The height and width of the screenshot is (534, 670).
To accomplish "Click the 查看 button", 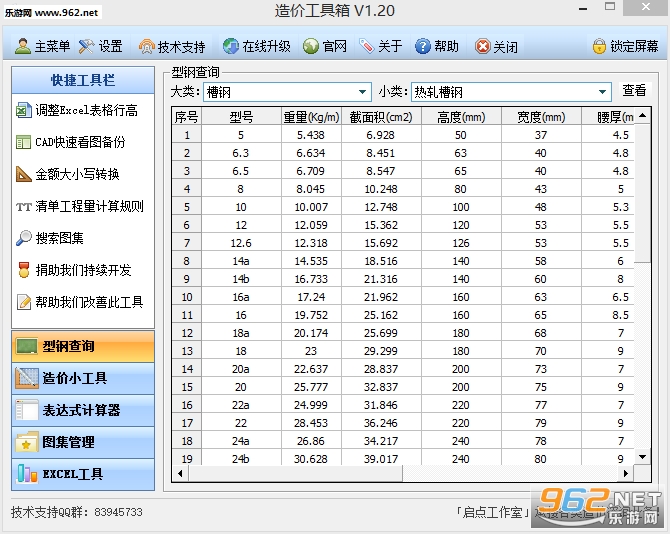I will [635, 91].
